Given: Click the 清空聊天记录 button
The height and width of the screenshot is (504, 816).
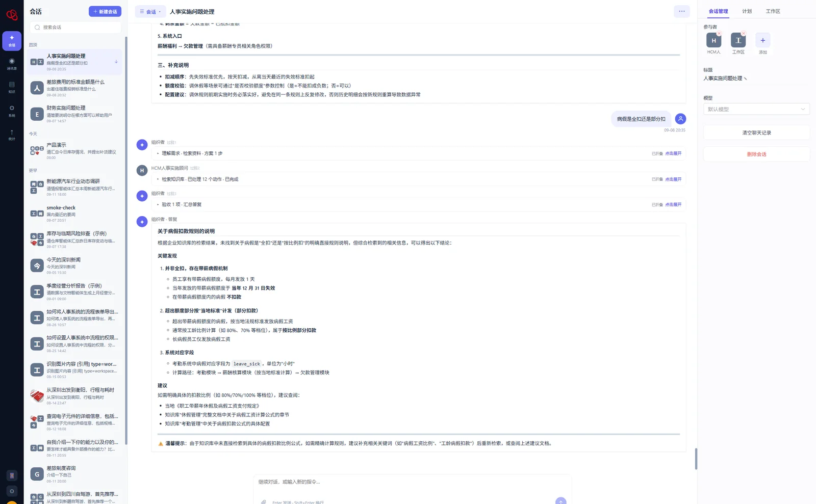Looking at the screenshot, I should (x=756, y=132).
